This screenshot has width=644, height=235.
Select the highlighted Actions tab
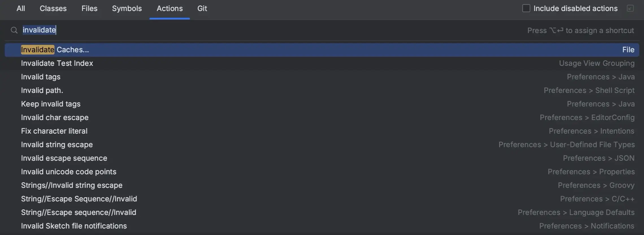pyautogui.click(x=169, y=8)
